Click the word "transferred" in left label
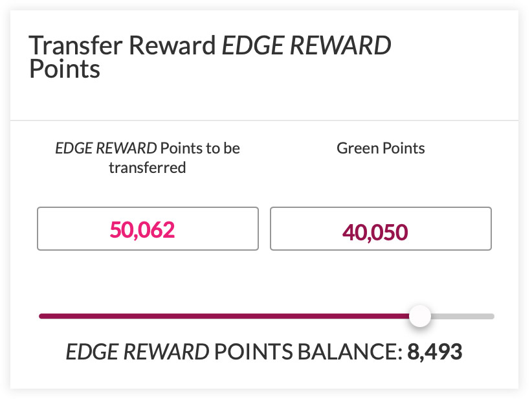This screenshot has height=399, width=532. pyautogui.click(x=148, y=168)
